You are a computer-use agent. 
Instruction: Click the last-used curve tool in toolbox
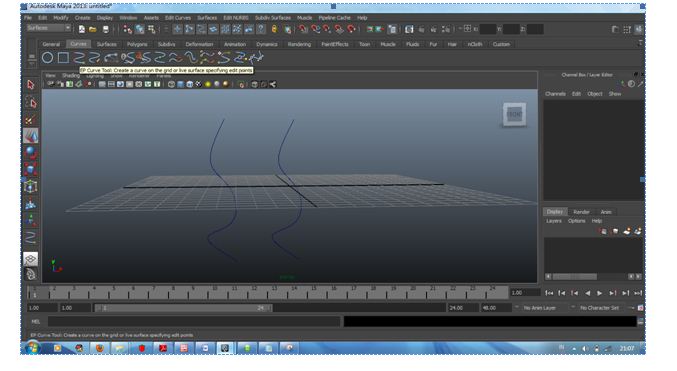point(30,237)
